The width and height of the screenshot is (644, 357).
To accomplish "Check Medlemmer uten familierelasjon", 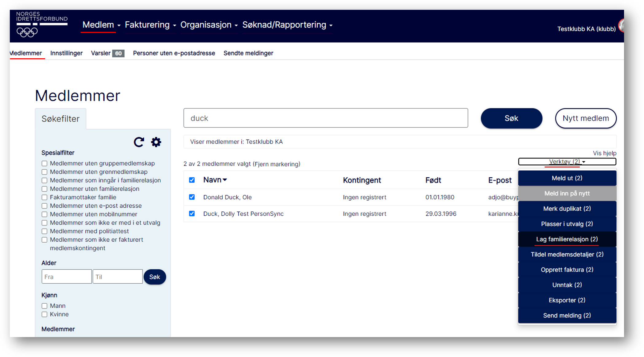I will [x=45, y=189].
